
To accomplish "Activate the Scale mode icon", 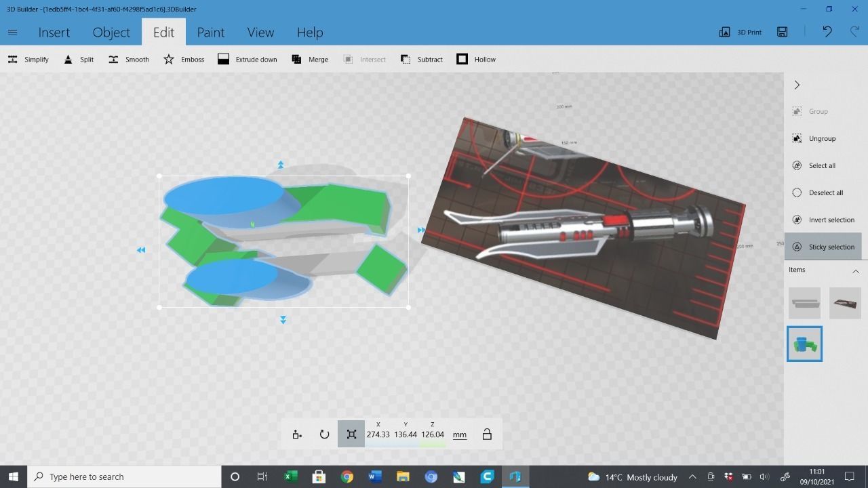I will tap(351, 434).
